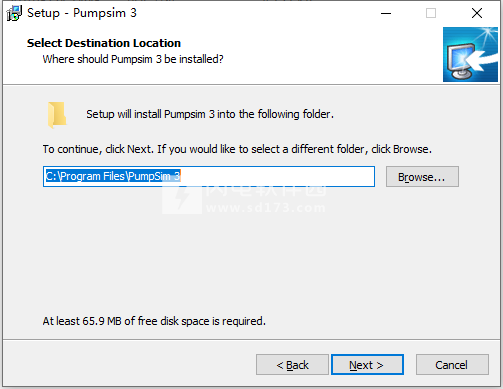Click 'Where should Pumpsim 3 be installed?' text

coord(133,59)
